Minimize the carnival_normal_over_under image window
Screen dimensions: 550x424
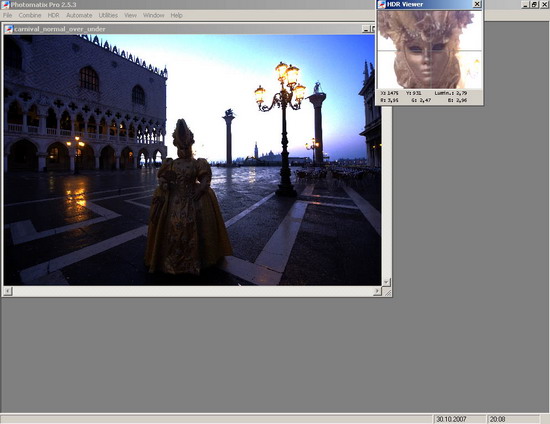tap(365, 29)
